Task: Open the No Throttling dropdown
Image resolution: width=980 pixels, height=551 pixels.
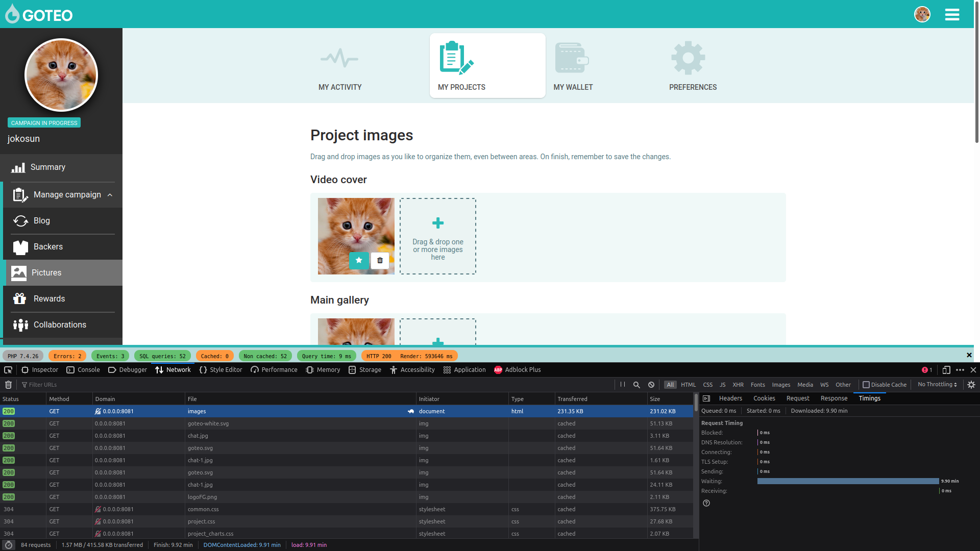Action: point(937,385)
